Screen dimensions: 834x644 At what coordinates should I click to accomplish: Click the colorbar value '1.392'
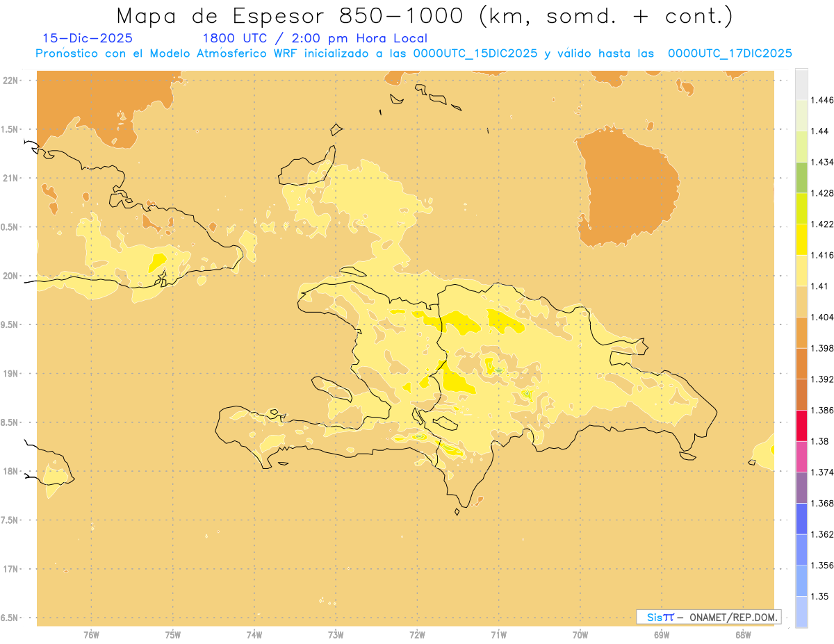point(822,379)
